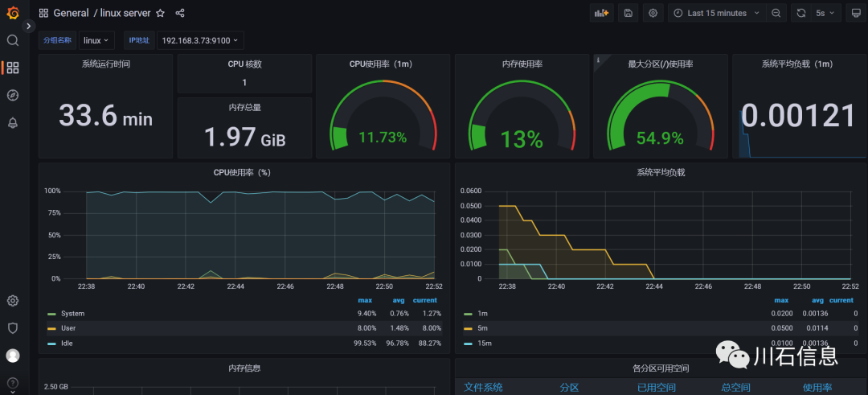Click the General breadcrumb link
The height and width of the screenshot is (395, 868).
pos(72,14)
